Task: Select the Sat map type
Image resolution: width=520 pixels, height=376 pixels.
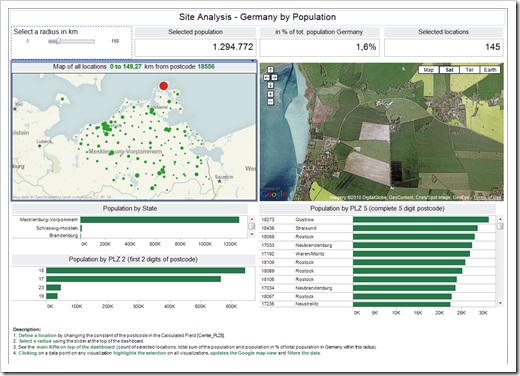Action: point(449,70)
